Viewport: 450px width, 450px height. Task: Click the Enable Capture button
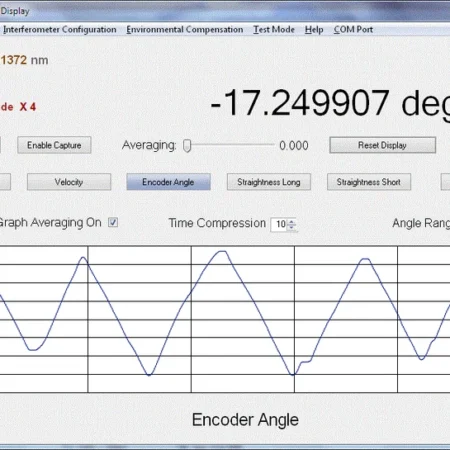click(54, 145)
